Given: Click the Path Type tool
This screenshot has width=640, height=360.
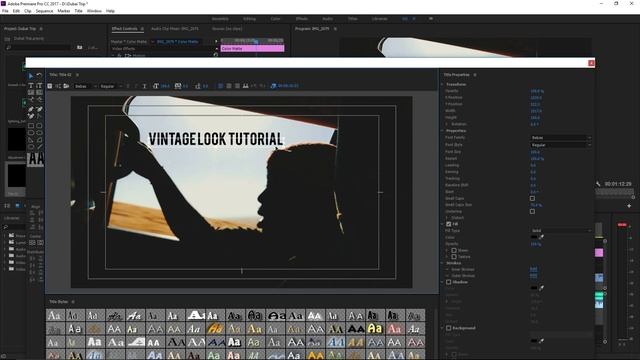Looking at the screenshot, I should point(31,99).
